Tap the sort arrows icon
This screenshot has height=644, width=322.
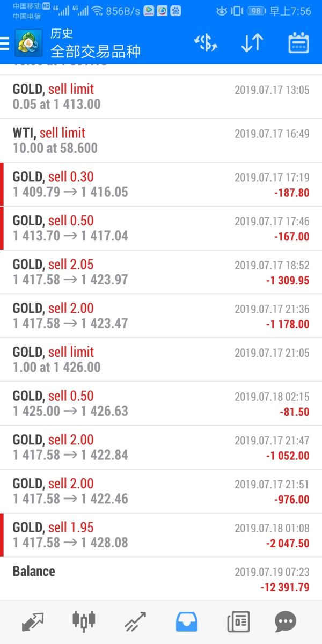(x=252, y=43)
